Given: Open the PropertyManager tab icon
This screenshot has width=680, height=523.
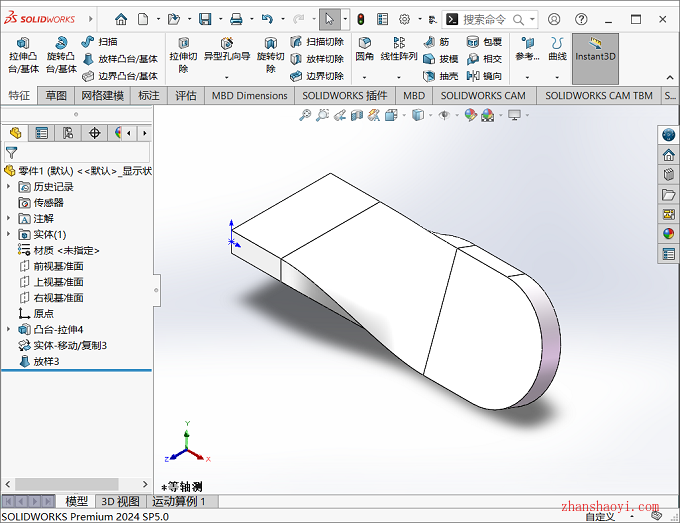Looking at the screenshot, I should 41,133.
